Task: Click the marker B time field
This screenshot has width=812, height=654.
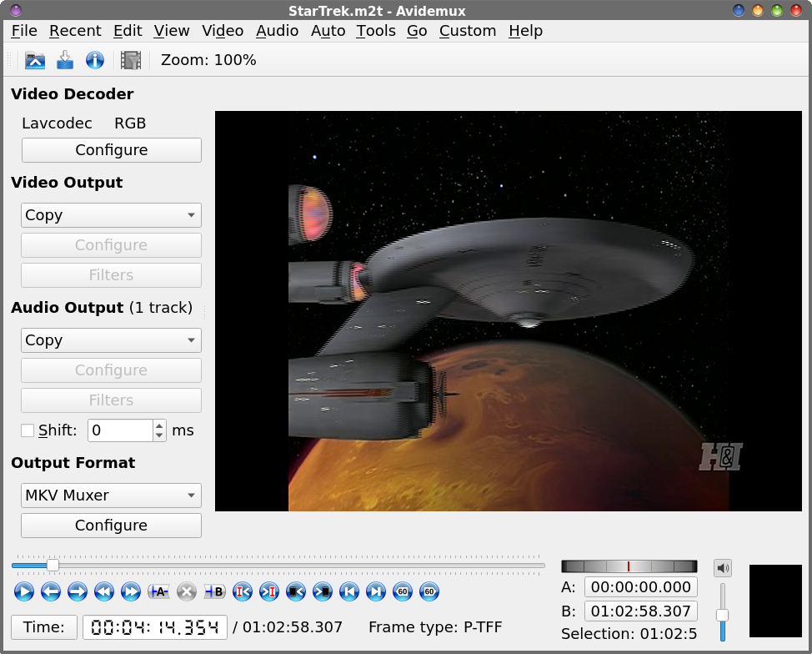Action: point(640,611)
